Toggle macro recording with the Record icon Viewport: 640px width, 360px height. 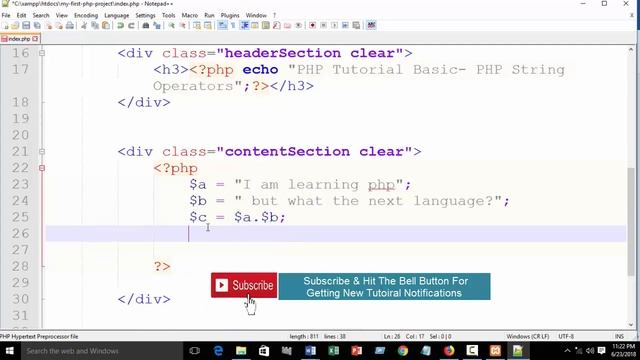[312, 25]
